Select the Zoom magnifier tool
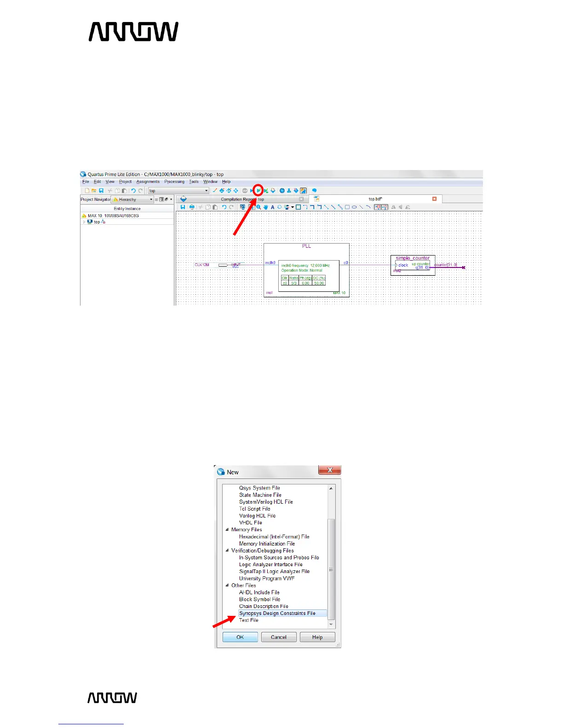This screenshot has width=563, height=728. click(x=259, y=207)
